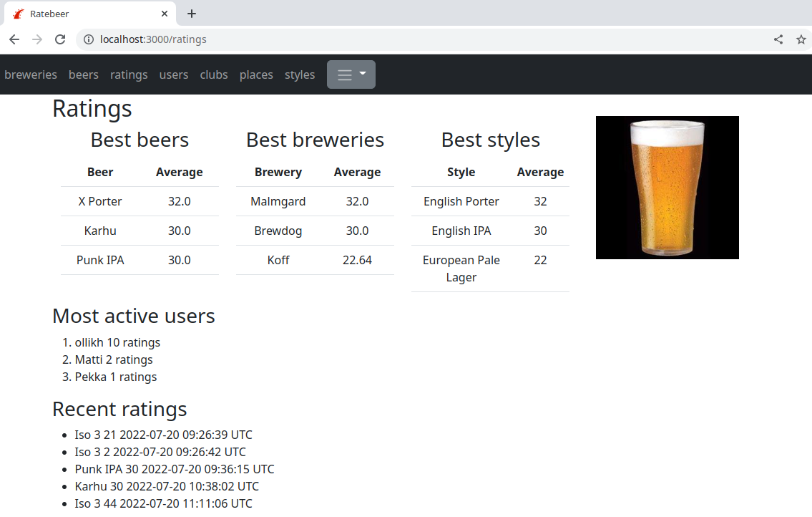Select user ollikh with 10 ratings
Screen dimensions: 812x517
tap(117, 343)
